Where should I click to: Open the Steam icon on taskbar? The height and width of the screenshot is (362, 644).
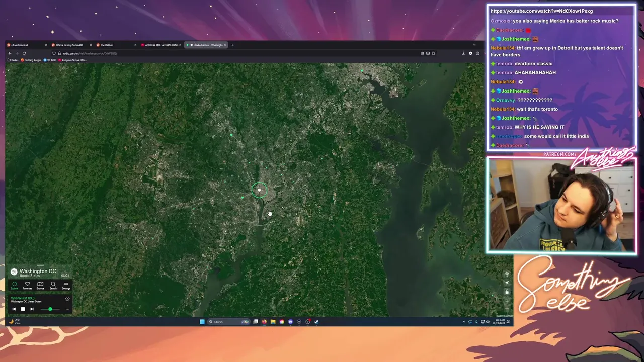coord(316,322)
